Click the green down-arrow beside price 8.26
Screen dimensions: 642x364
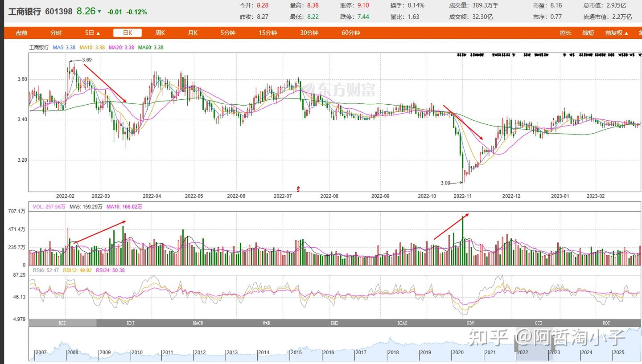tap(99, 12)
